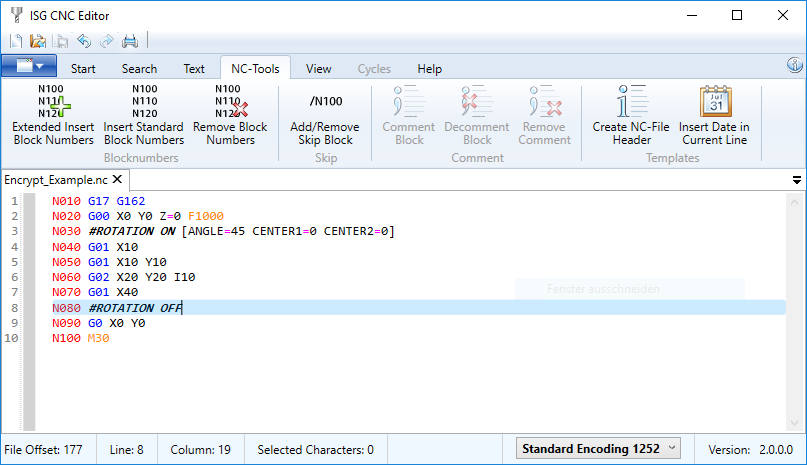The width and height of the screenshot is (807, 465).
Task: Click the Redo arrow icon
Action: point(107,41)
